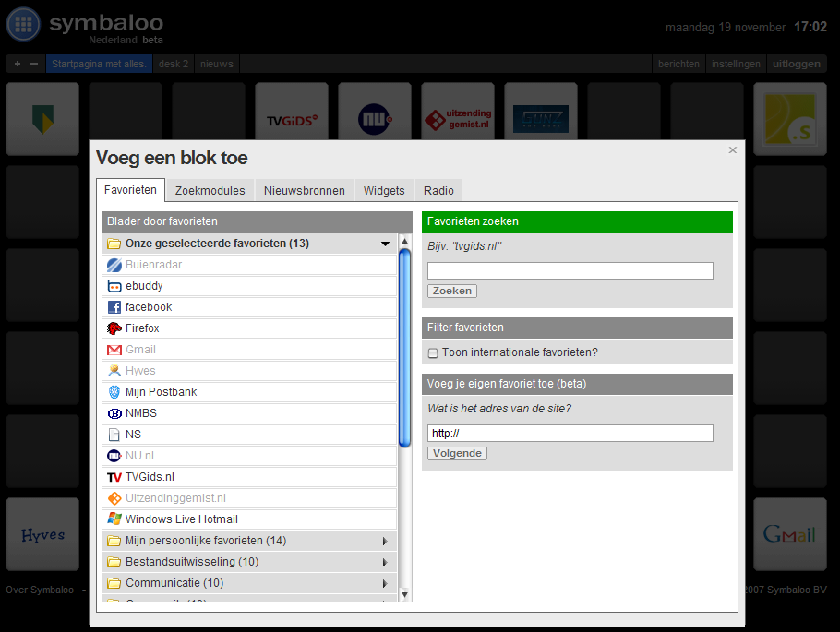Click the folder icon of Mijn persoonlijke favorieten
840x632 pixels.
[x=114, y=541]
